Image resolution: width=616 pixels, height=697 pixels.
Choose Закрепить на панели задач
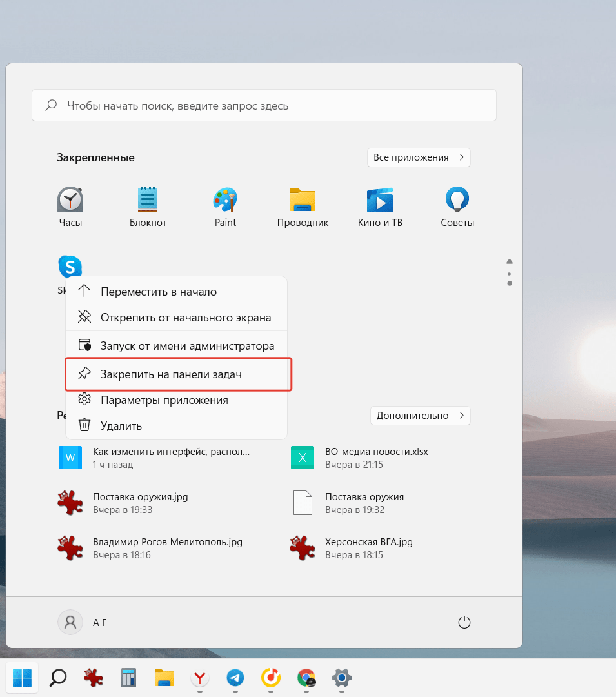pyautogui.click(x=176, y=374)
